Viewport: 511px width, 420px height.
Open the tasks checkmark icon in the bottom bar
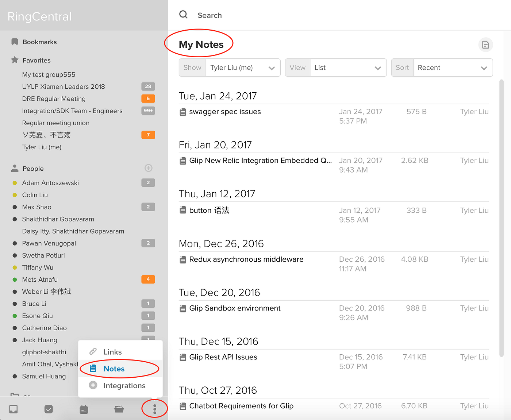click(x=49, y=409)
